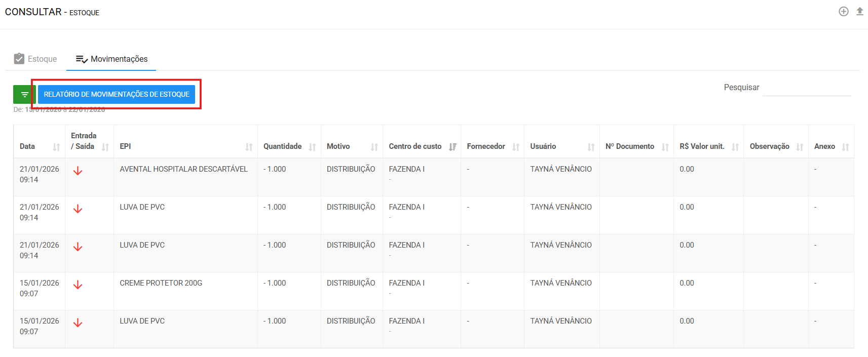
Task: Click FAZENDA I in the CREME PROTETOR row
Action: pyautogui.click(x=406, y=283)
